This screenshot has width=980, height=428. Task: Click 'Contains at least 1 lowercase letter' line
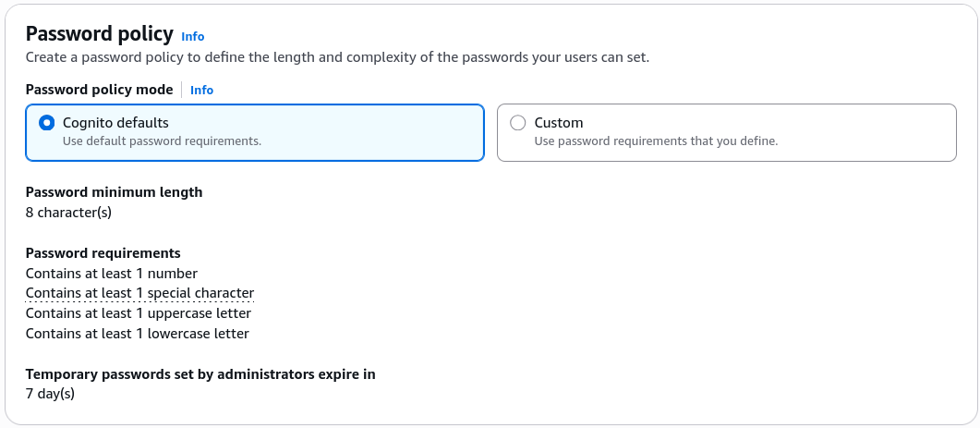pyautogui.click(x=137, y=334)
